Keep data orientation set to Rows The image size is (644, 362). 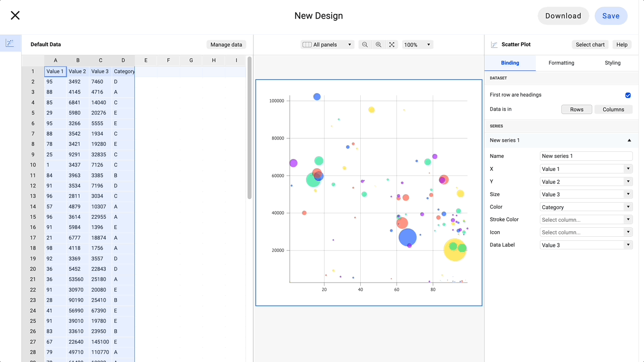pyautogui.click(x=577, y=109)
